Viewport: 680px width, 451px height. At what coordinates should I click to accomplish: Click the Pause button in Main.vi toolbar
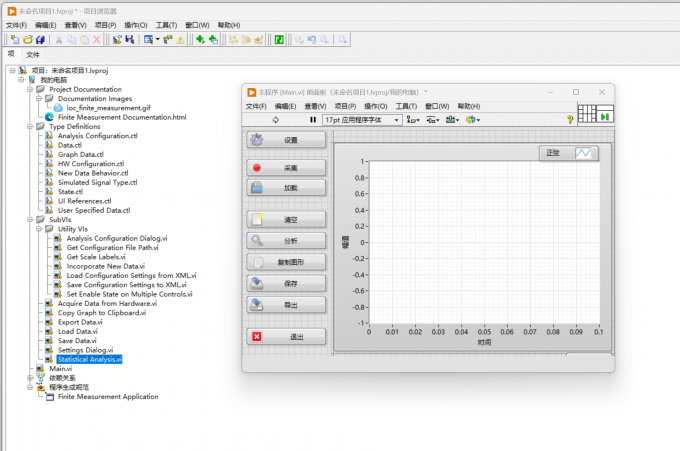pyautogui.click(x=313, y=120)
